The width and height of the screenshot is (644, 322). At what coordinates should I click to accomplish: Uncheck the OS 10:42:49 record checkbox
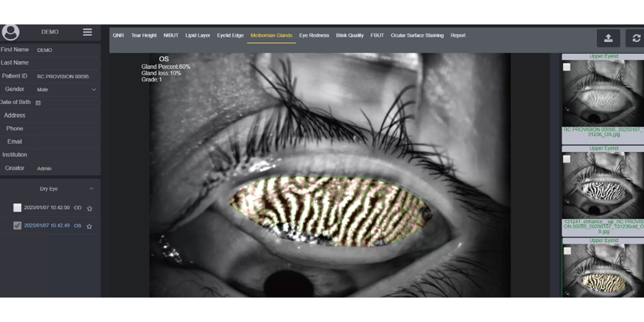click(x=17, y=226)
